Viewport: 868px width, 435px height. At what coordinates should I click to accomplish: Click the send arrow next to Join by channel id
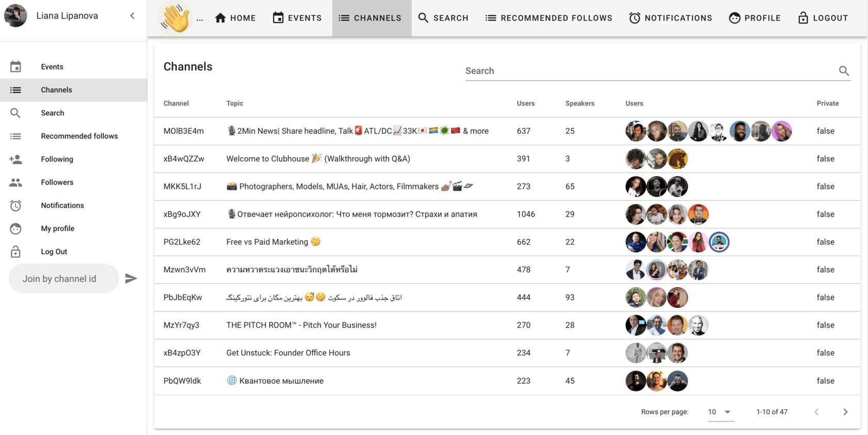[x=131, y=278]
